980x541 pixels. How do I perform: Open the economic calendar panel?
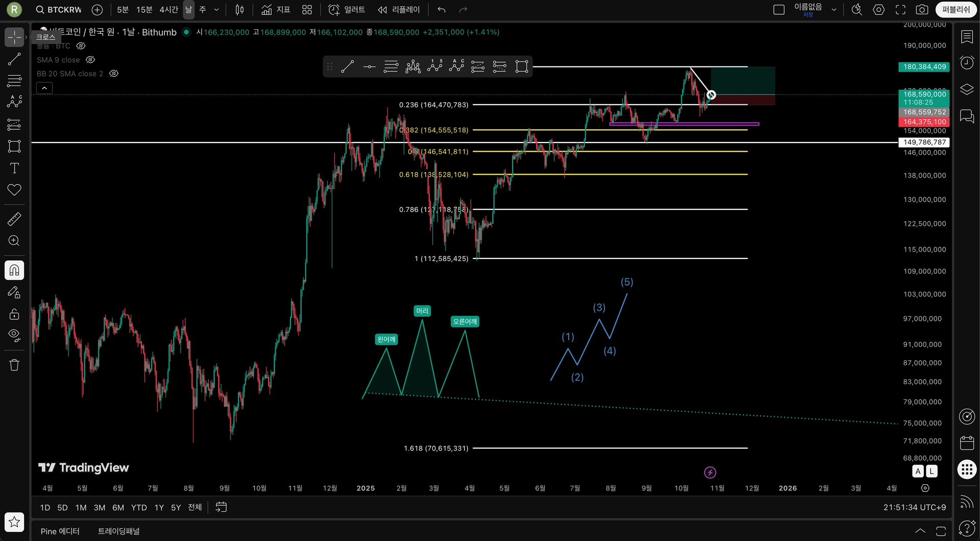click(967, 442)
